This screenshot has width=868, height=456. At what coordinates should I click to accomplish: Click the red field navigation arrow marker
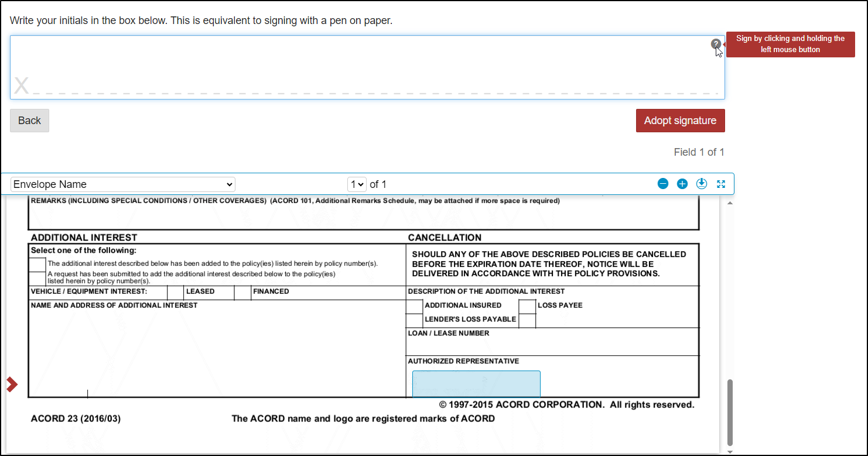click(x=12, y=385)
